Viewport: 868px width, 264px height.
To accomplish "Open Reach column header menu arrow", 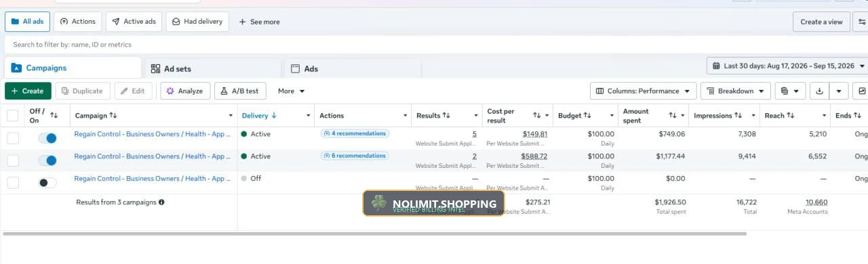I will (825, 116).
